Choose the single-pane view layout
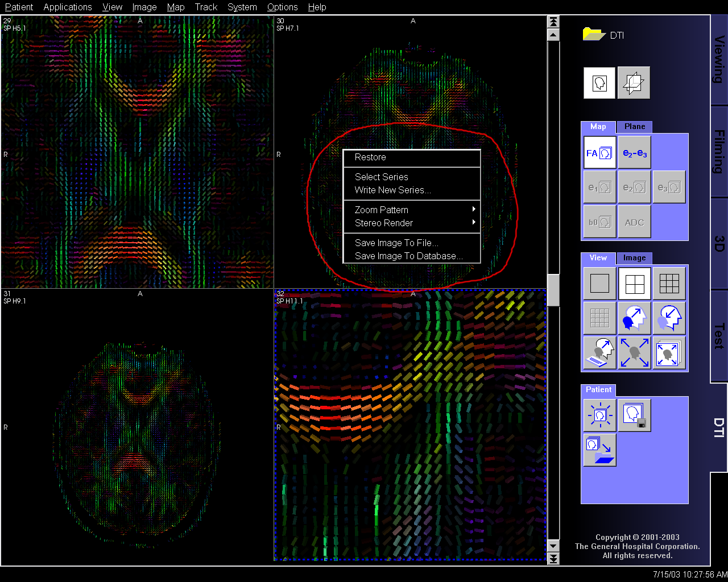 tap(599, 284)
